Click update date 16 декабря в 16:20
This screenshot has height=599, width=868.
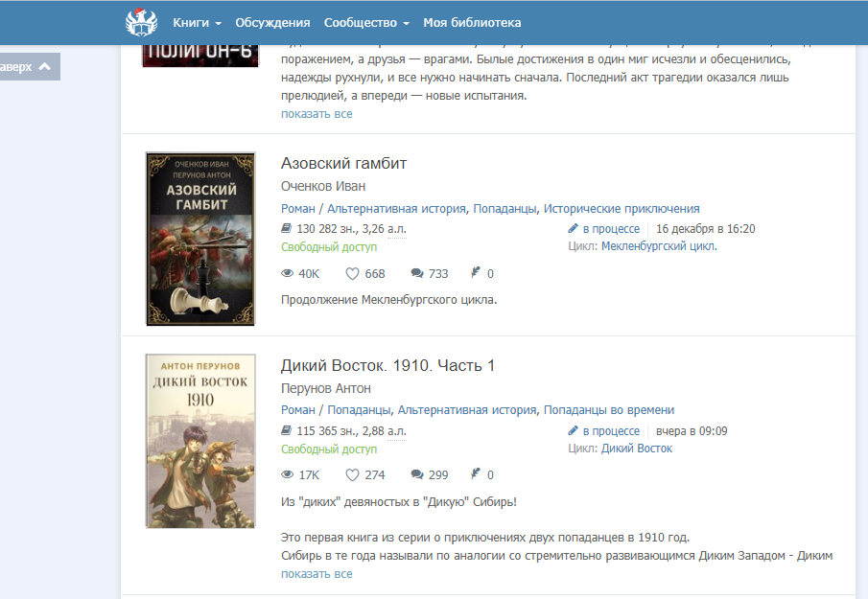click(706, 228)
